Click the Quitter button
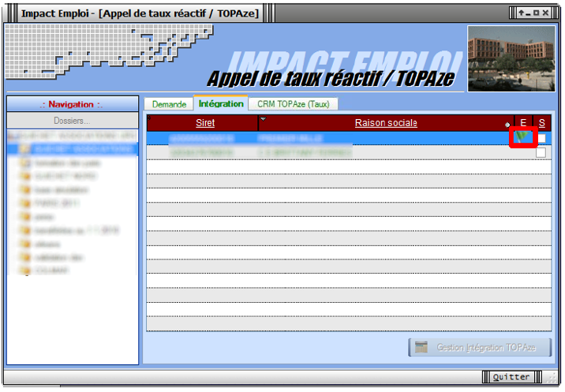565x392 pixels. coord(511,377)
